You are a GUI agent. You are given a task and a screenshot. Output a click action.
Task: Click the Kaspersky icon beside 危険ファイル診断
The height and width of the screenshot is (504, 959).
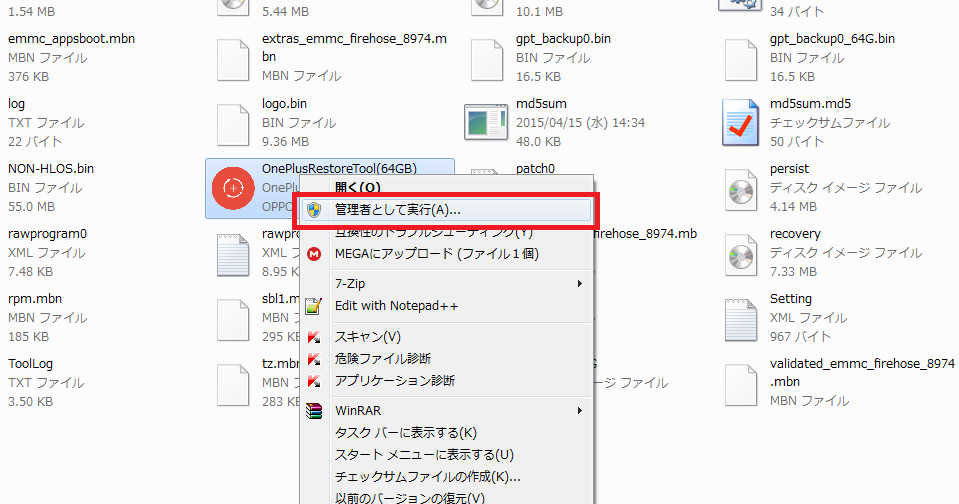[314, 359]
